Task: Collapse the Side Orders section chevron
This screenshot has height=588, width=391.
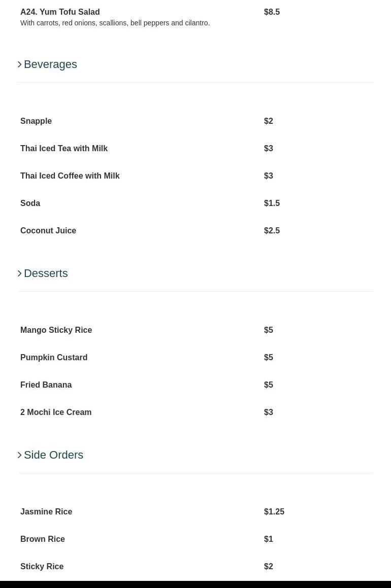Action: [19, 455]
